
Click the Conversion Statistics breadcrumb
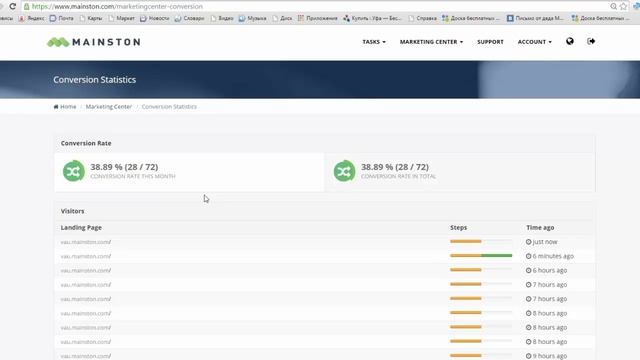(169, 107)
